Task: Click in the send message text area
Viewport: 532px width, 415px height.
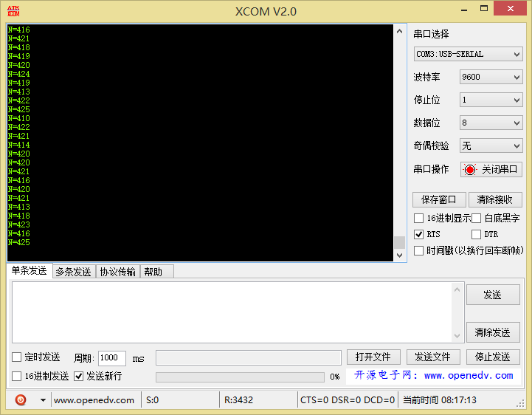Action: point(232,312)
